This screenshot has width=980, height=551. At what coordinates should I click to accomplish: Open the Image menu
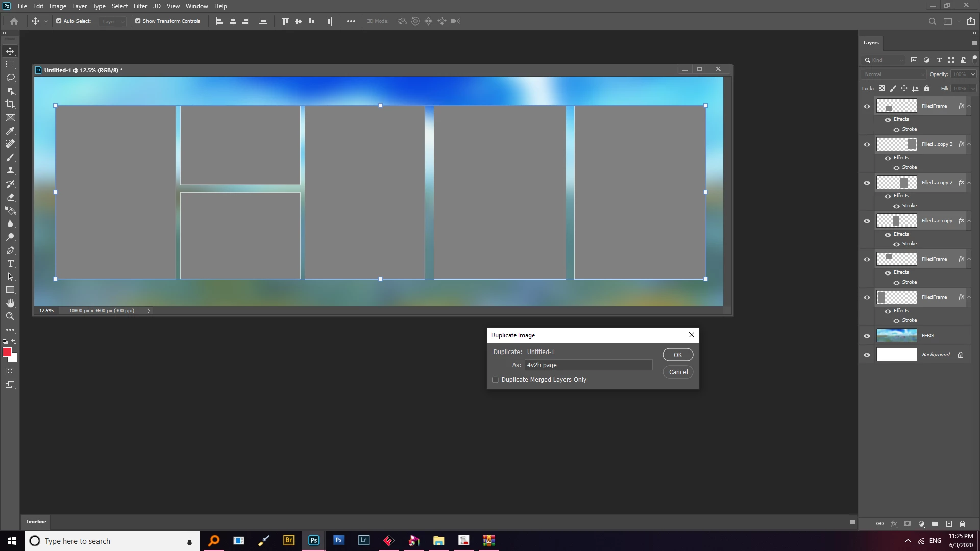coord(58,6)
